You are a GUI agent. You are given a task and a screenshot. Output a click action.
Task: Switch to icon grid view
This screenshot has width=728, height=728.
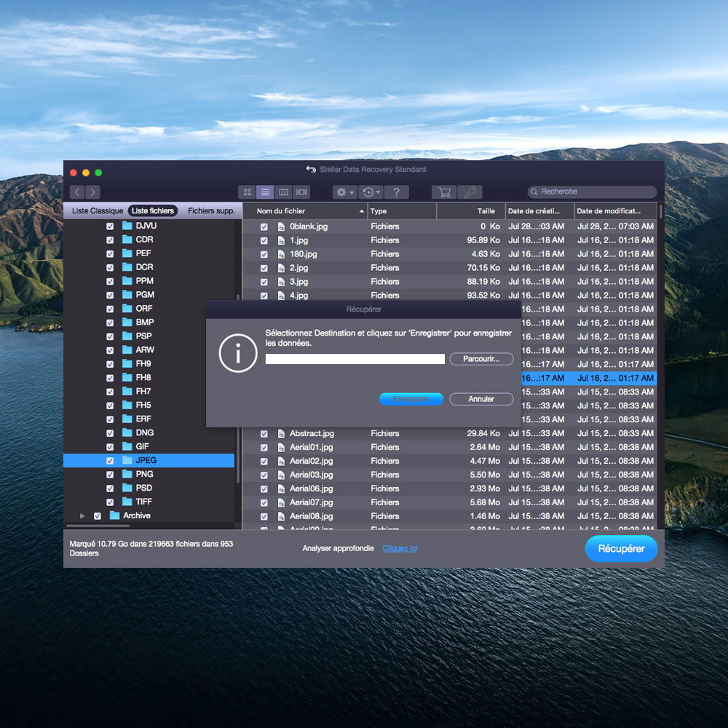pos(248,192)
